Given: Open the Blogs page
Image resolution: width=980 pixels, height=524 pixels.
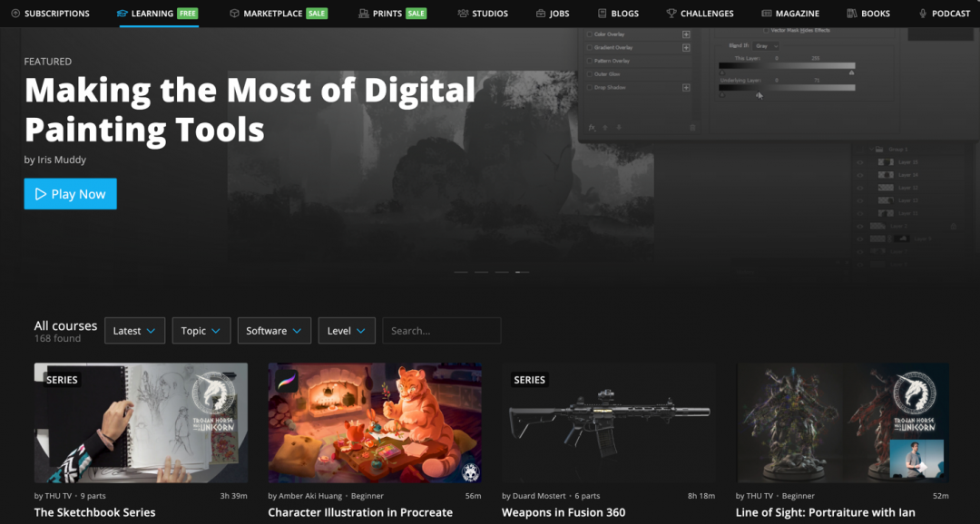Looking at the screenshot, I should (618, 13).
